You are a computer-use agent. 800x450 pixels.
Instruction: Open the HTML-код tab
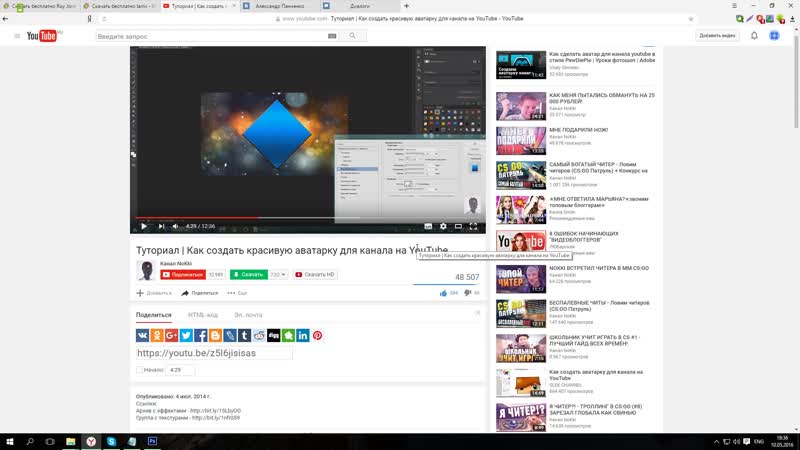pyautogui.click(x=203, y=315)
